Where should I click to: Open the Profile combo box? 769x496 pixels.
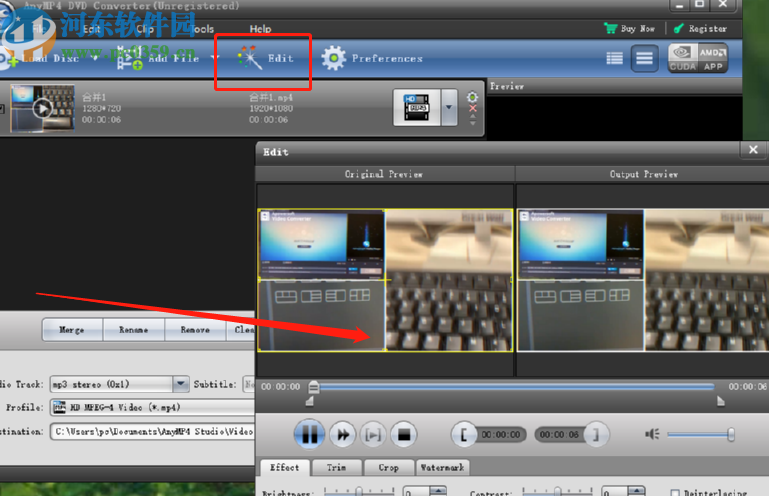pyautogui.click(x=152, y=407)
